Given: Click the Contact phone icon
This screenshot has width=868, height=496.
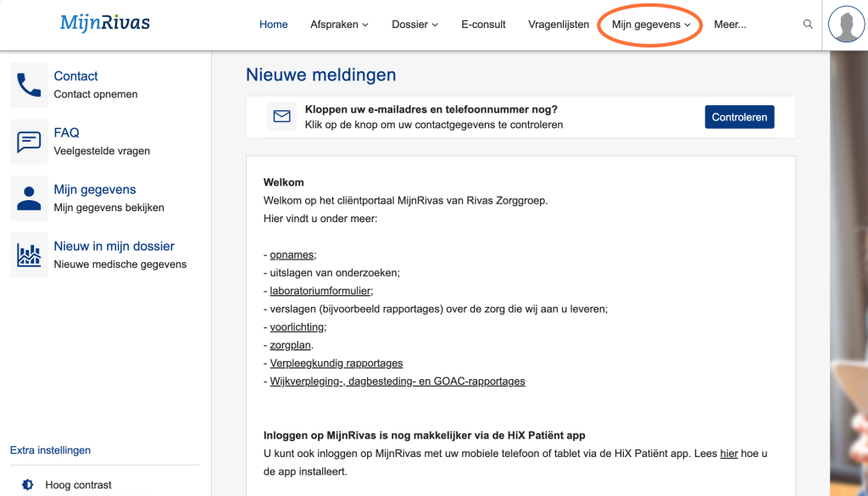Looking at the screenshot, I should (29, 85).
